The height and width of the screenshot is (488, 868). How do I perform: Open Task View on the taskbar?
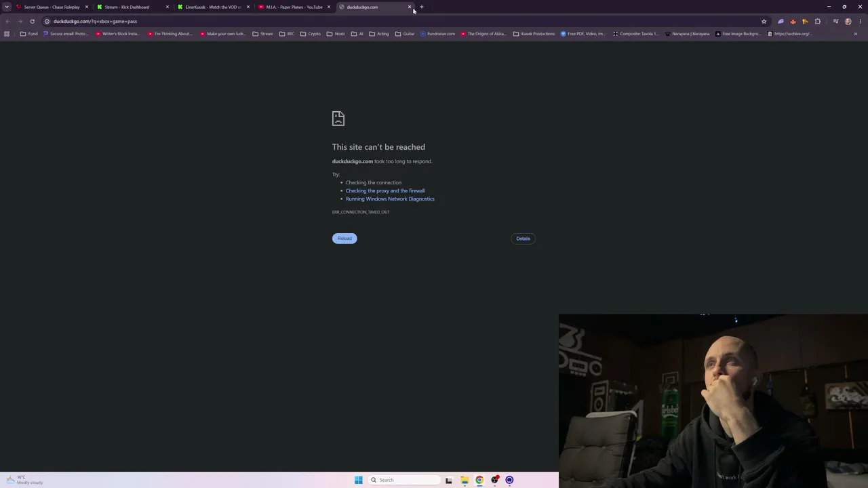[x=449, y=480]
